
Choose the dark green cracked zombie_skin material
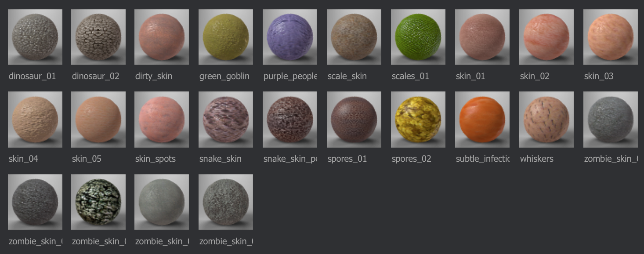click(98, 202)
